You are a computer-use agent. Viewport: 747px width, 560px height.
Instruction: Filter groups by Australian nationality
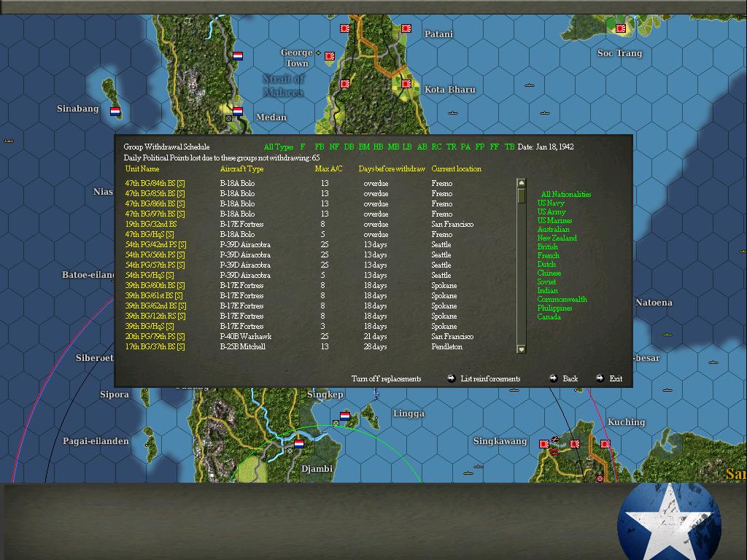553,229
